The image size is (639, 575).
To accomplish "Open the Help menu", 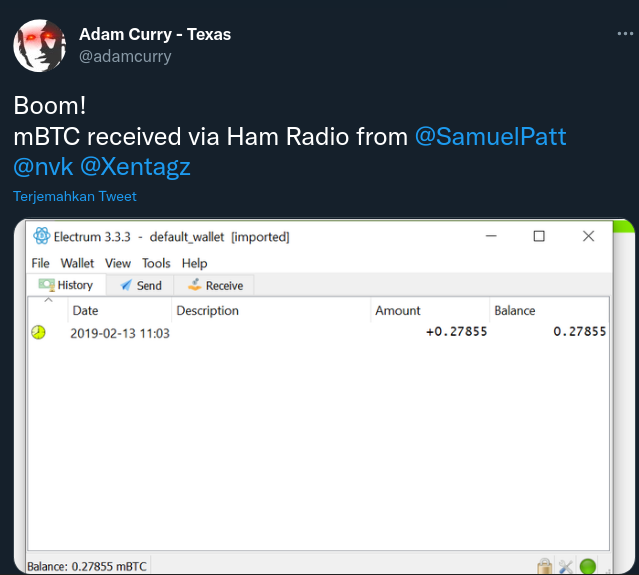I will coord(194,263).
